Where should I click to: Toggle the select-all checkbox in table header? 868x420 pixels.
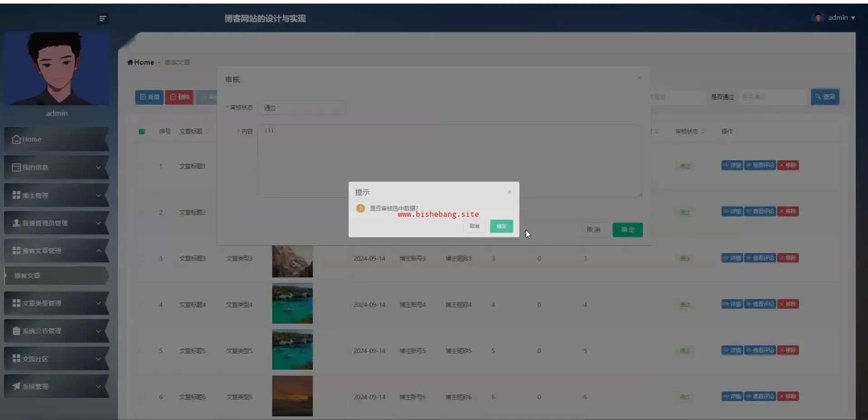[x=142, y=132]
